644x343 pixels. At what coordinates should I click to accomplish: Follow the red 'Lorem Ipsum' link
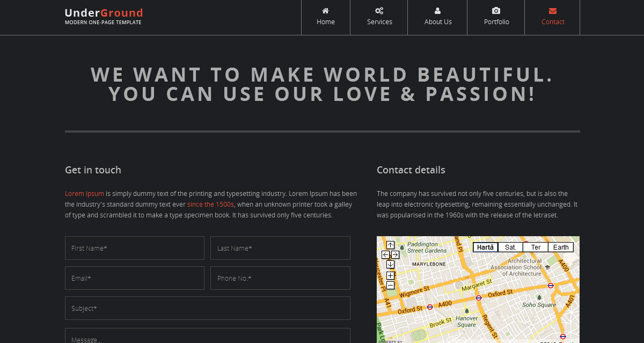(84, 194)
